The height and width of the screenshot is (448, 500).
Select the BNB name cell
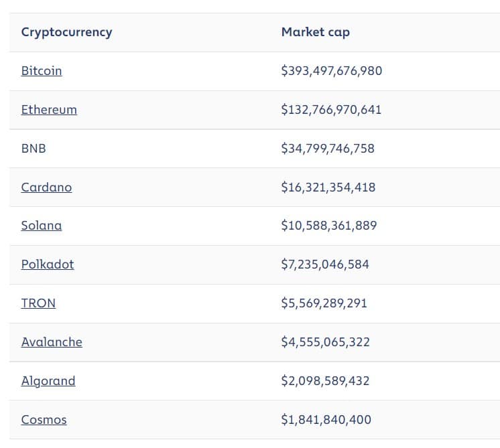[34, 149]
